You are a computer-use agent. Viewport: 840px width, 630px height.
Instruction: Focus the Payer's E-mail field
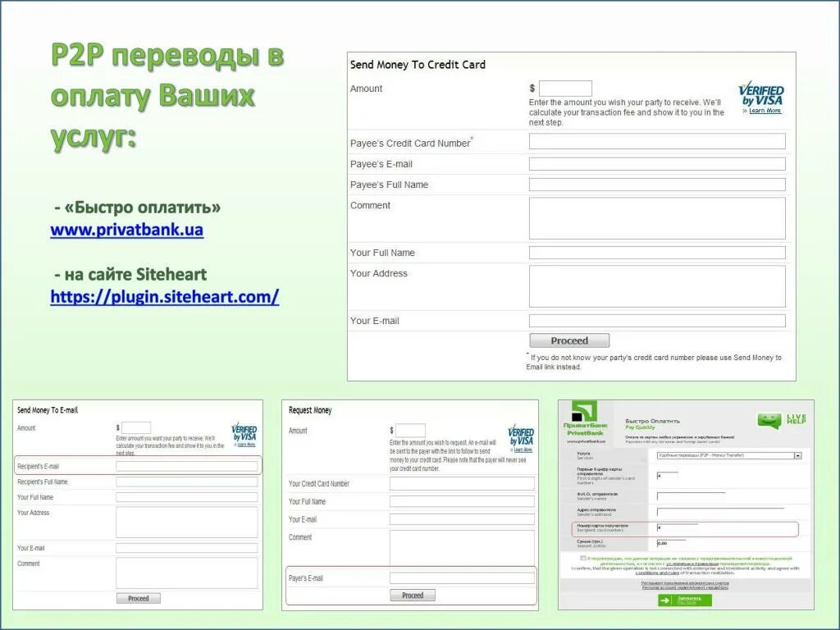tap(462, 578)
